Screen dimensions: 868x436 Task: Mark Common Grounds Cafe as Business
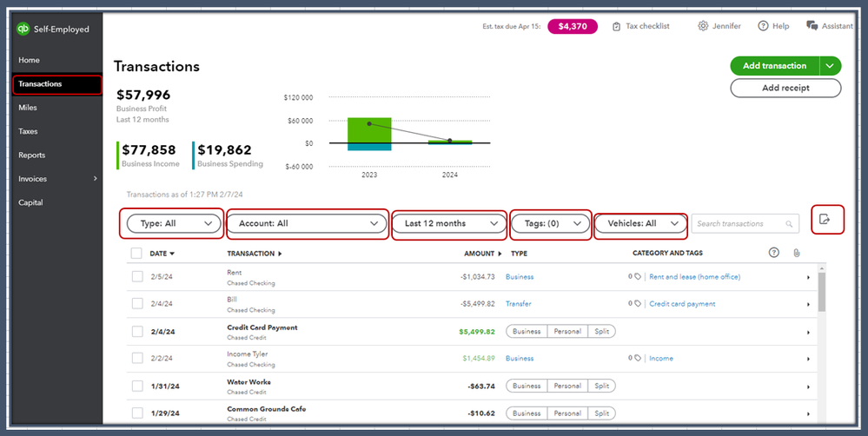coord(527,413)
